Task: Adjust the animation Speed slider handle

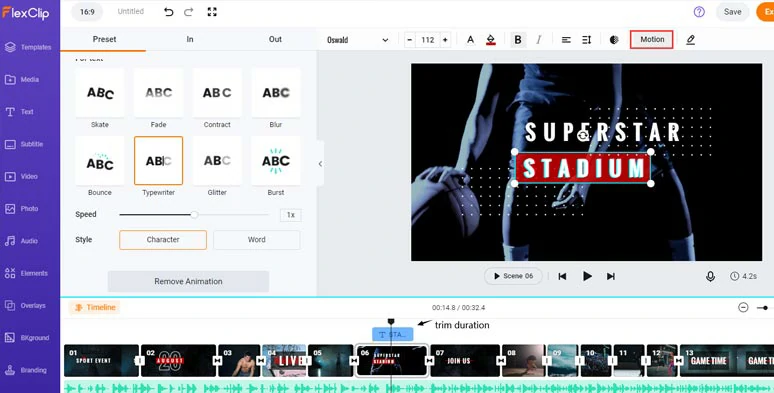Action: [x=194, y=215]
